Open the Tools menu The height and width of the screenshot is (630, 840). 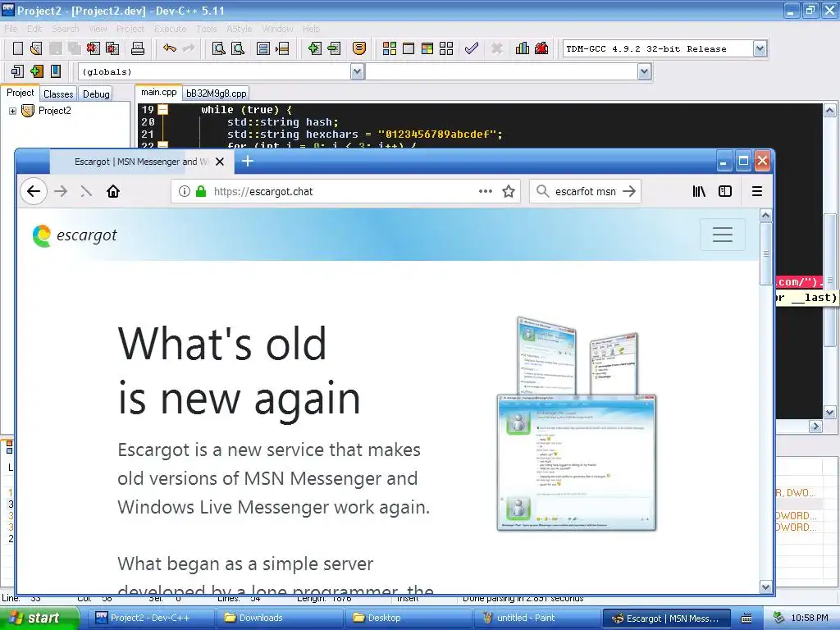point(206,29)
